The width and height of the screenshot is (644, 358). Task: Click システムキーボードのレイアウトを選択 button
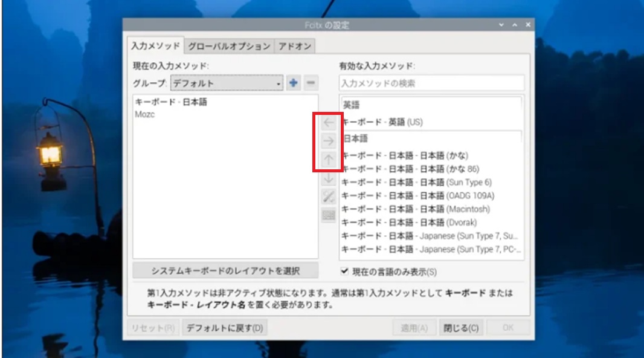[225, 270]
